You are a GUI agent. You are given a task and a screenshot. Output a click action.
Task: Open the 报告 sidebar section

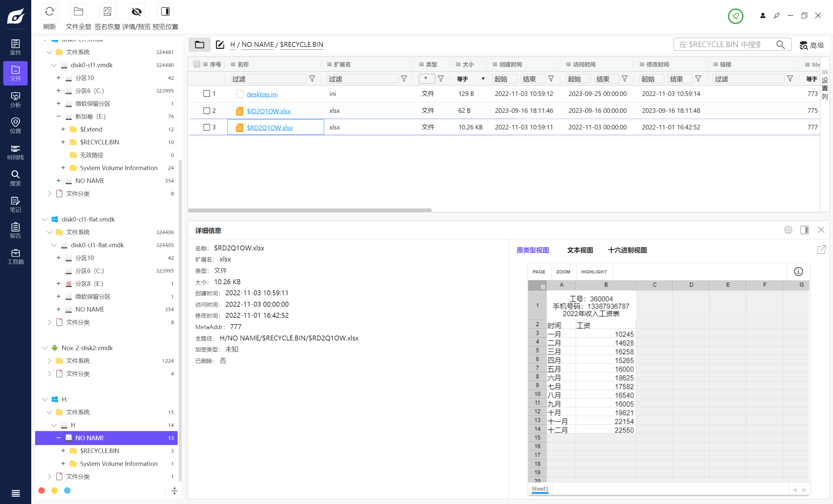pyautogui.click(x=16, y=231)
